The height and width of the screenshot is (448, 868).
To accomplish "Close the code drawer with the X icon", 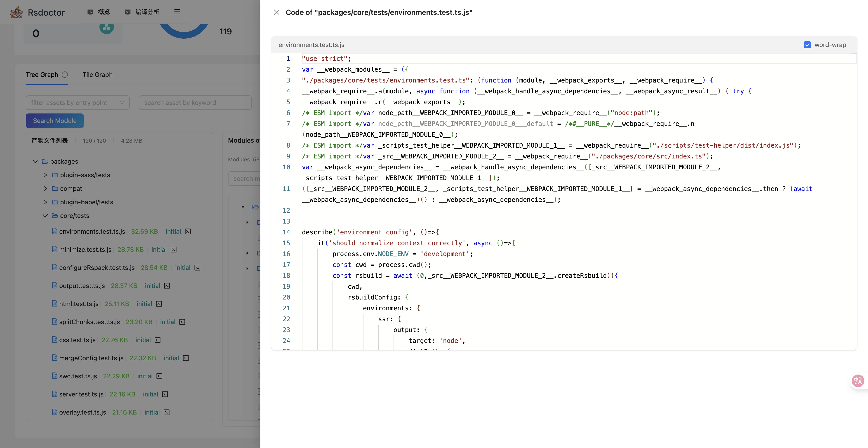I will [x=276, y=12].
